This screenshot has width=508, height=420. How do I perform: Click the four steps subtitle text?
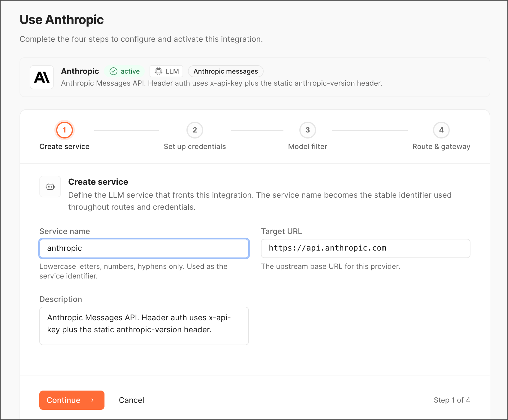click(x=141, y=39)
